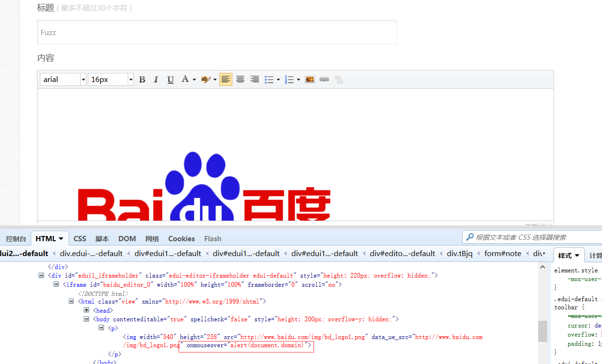Open the HTML tab in Firebug
The width and height of the screenshot is (602, 364).
tap(50, 238)
